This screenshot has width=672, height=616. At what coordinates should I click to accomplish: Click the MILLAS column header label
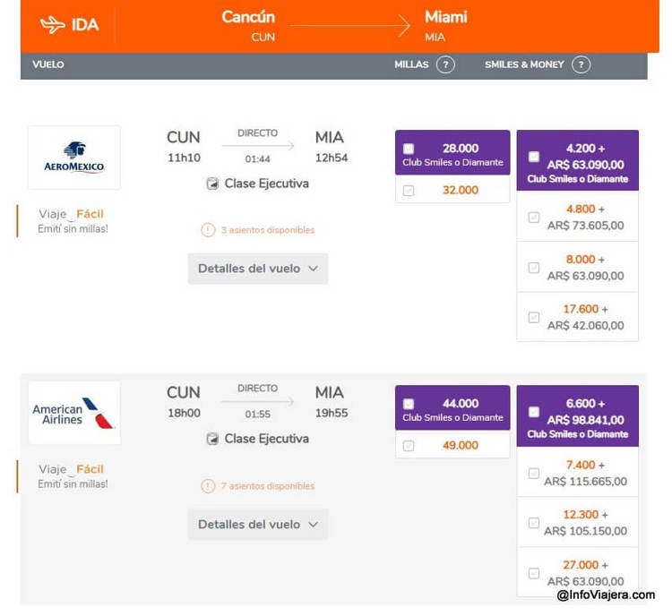pos(411,64)
